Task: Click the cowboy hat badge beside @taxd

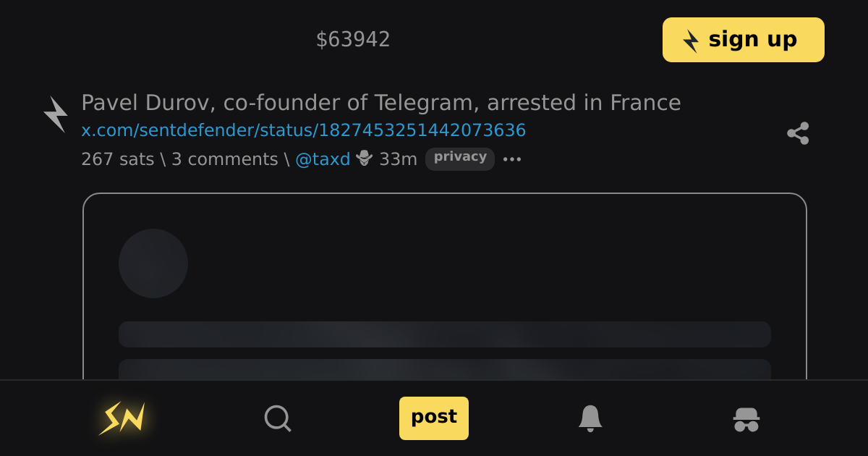Action: click(364, 159)
